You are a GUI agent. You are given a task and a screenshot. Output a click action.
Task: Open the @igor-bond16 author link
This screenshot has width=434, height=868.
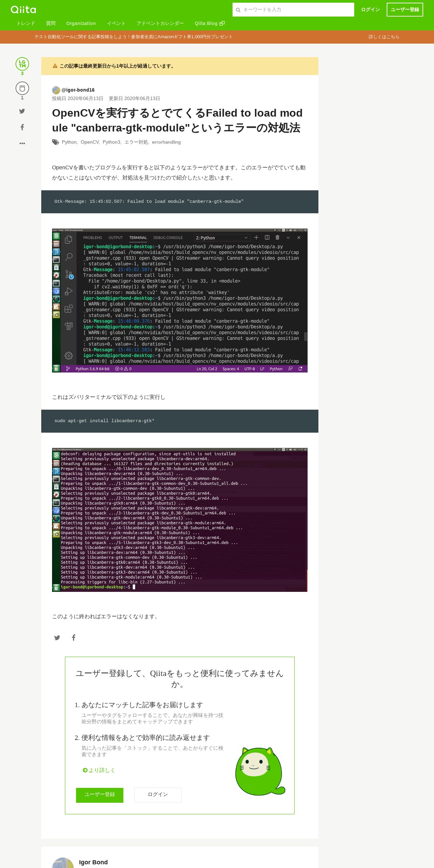click(x=78, y=90)
